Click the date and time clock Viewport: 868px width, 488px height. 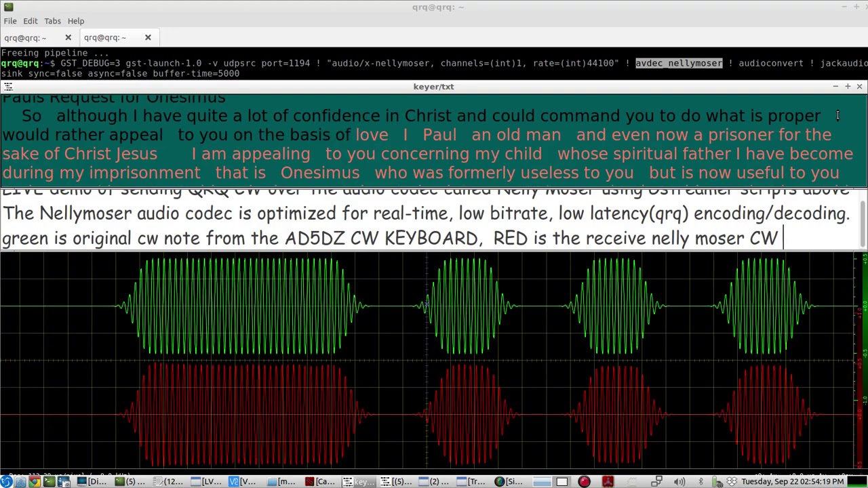[793, 481]
